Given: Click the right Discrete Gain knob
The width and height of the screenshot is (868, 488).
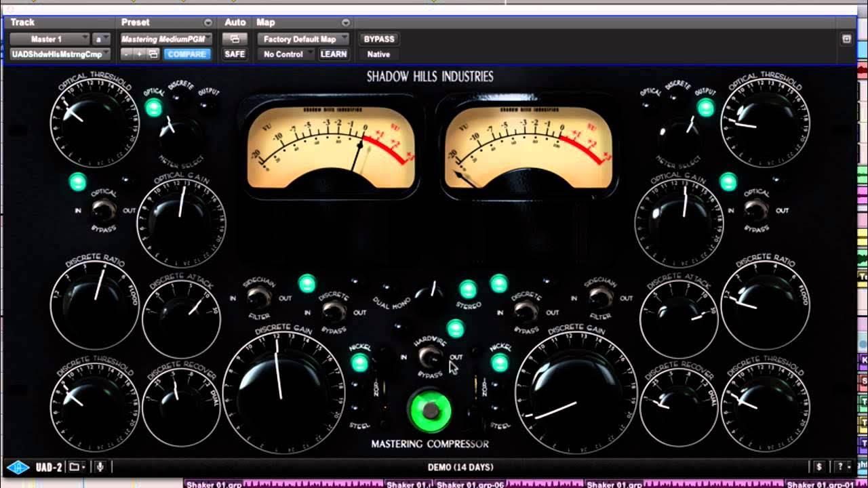Looking at the screenshot, I should pos(576,393).
